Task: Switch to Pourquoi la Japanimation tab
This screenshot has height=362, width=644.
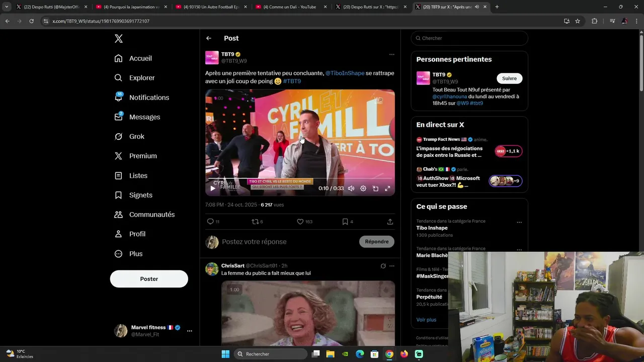Action: 131,7
